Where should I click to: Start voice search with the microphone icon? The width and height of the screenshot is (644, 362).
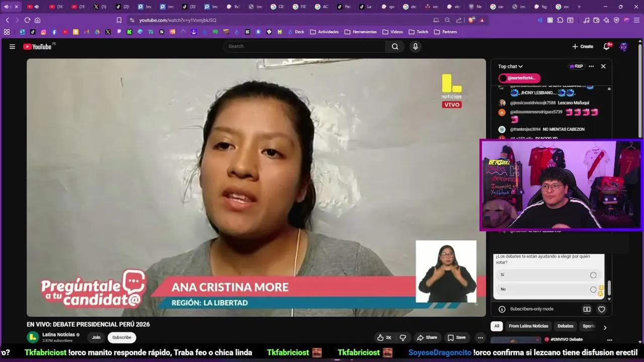pos(415,46)
